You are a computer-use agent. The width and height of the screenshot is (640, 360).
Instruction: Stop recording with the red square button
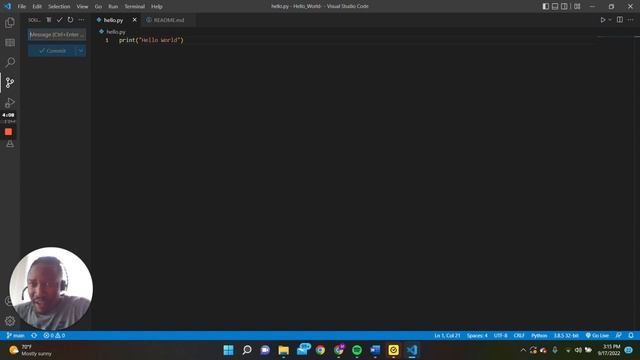click(8, 132)
